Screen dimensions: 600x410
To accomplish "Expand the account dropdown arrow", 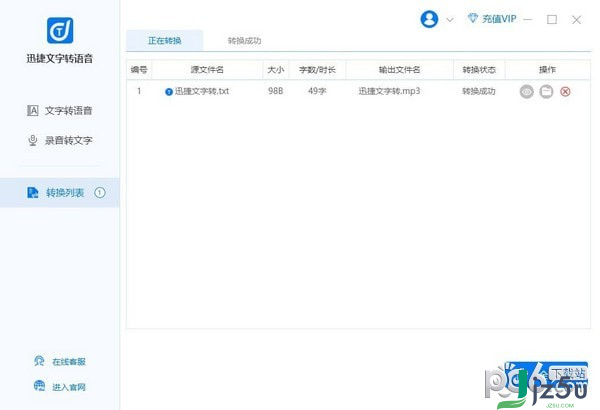I will tap(450, 20).
